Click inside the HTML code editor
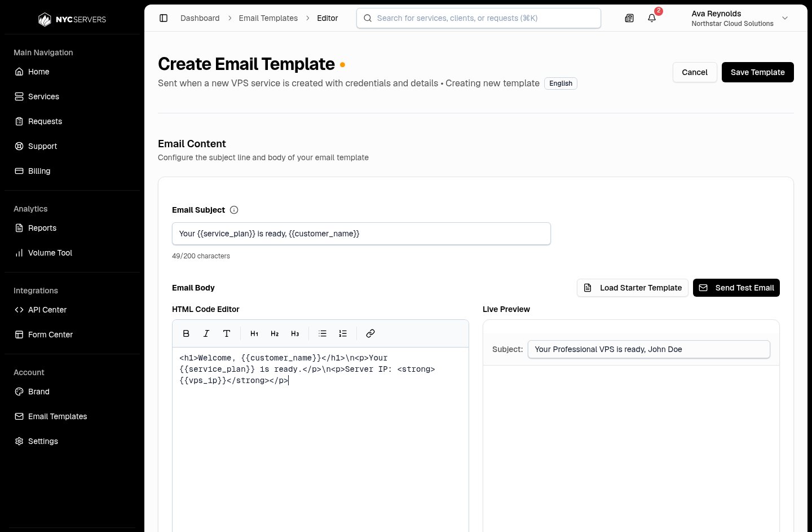Viewport: 812px width, 532px height. click(320, 440)
